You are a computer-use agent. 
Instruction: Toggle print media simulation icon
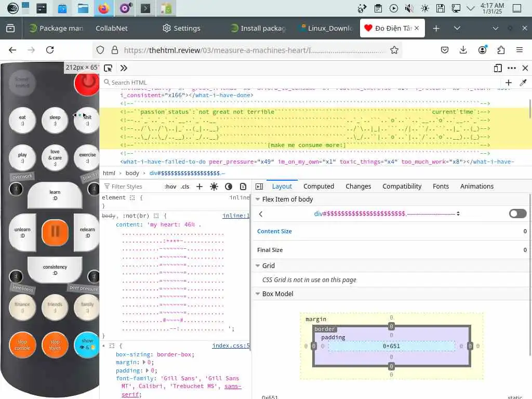point(243,187)
